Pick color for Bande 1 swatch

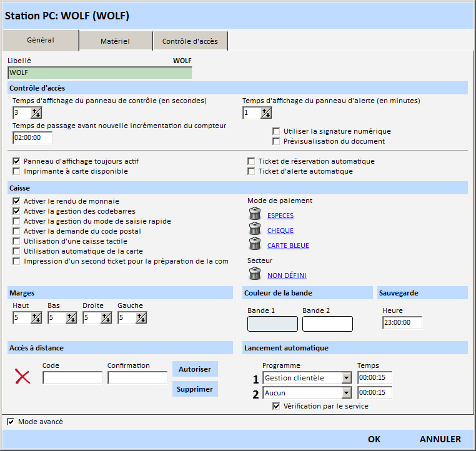(272, 324)
